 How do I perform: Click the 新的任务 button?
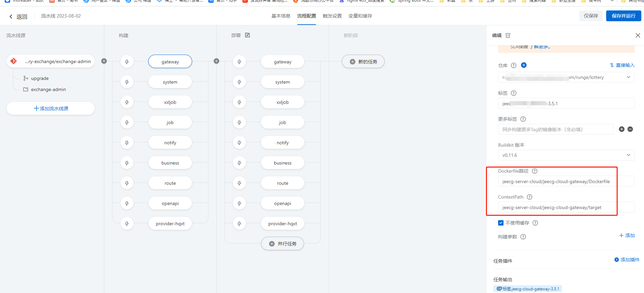tap(363, 61)
